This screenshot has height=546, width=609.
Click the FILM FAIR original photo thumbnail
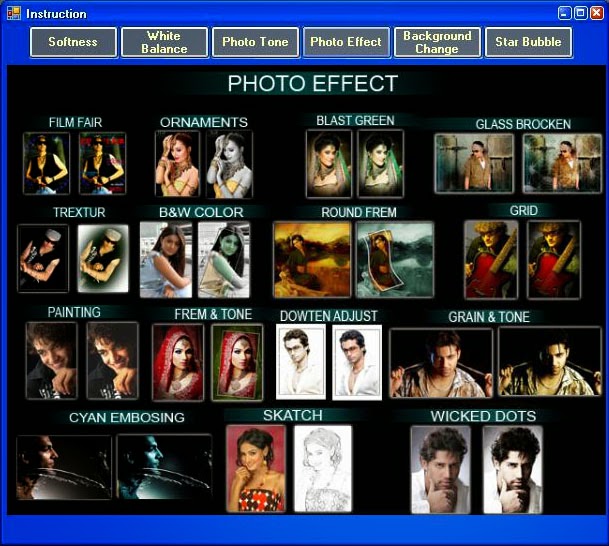point(47,163)
